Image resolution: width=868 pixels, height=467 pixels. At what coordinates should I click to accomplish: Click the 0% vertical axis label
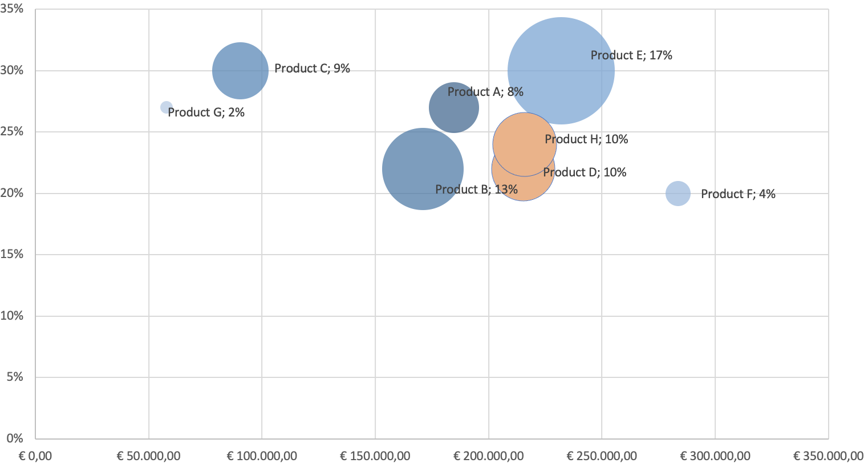click(14, 438)
